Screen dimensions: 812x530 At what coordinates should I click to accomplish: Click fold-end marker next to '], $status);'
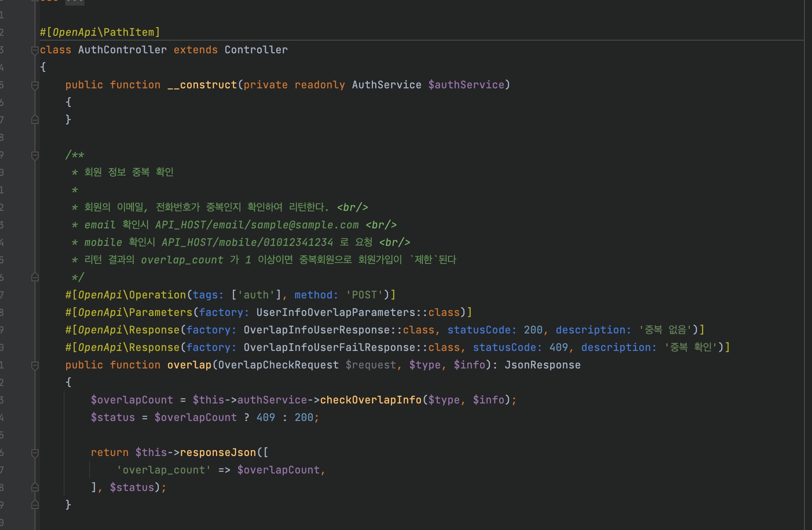tap(35, 487)
